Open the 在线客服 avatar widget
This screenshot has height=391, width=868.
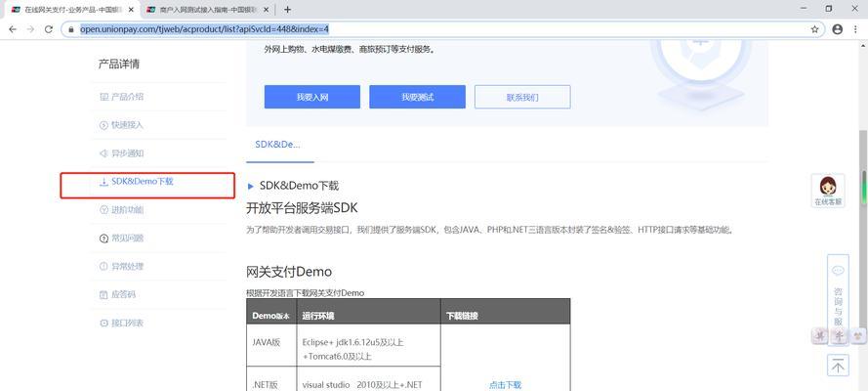tap(828, 191)
